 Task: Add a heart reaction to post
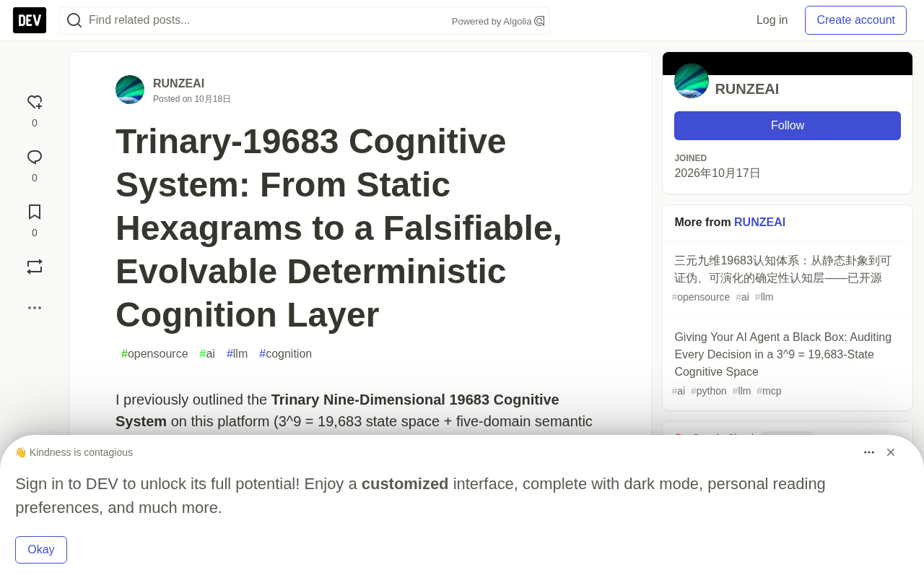[x=35, y=103]
